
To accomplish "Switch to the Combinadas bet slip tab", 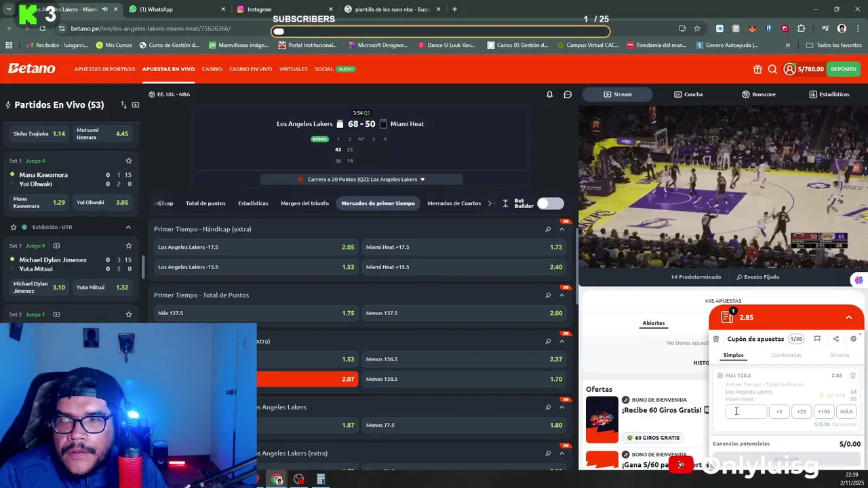I will pos(787,355).
